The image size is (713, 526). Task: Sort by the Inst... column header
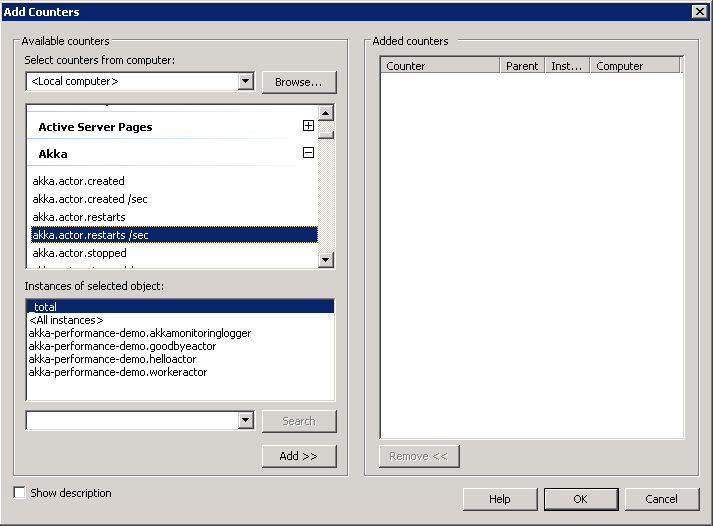[567, 65]
